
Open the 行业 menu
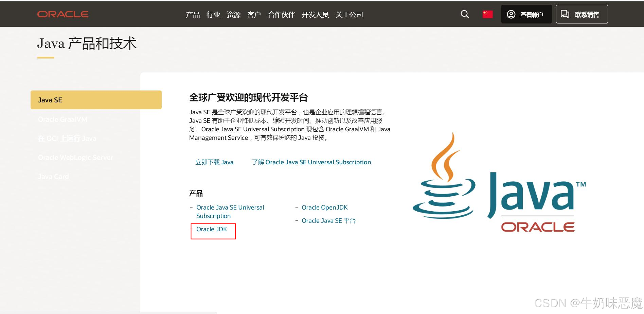coord(213,15)
